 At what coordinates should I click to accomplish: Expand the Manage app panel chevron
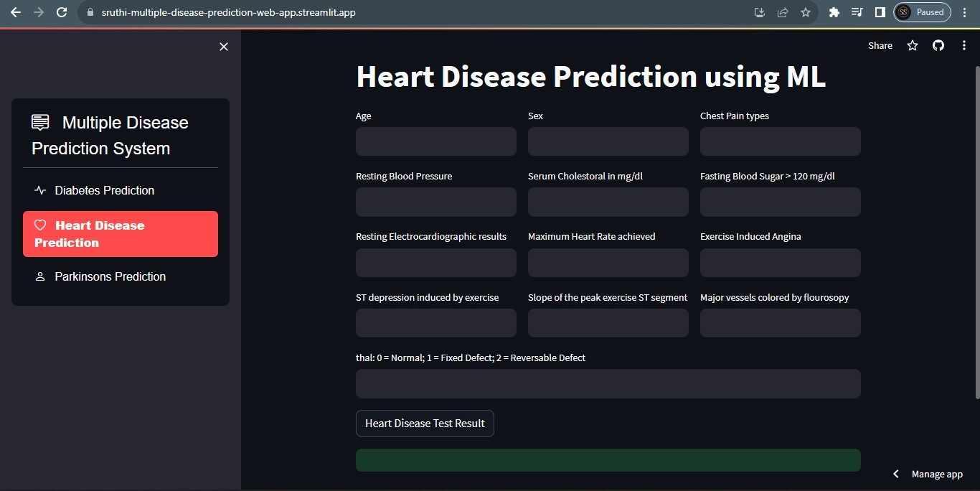[895, 474]
